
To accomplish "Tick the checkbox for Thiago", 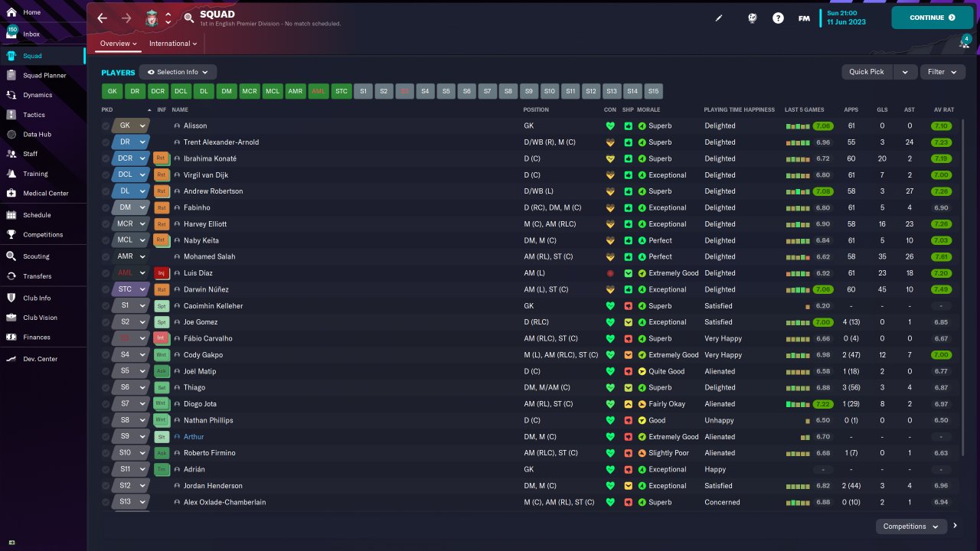I will point(106,388).
